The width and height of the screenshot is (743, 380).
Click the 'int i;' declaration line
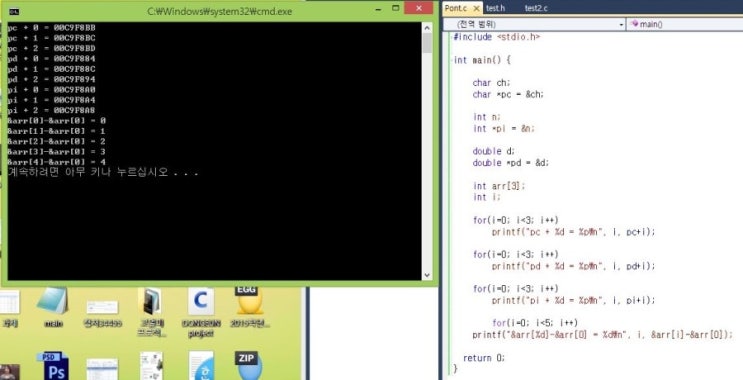click(487, 197)
